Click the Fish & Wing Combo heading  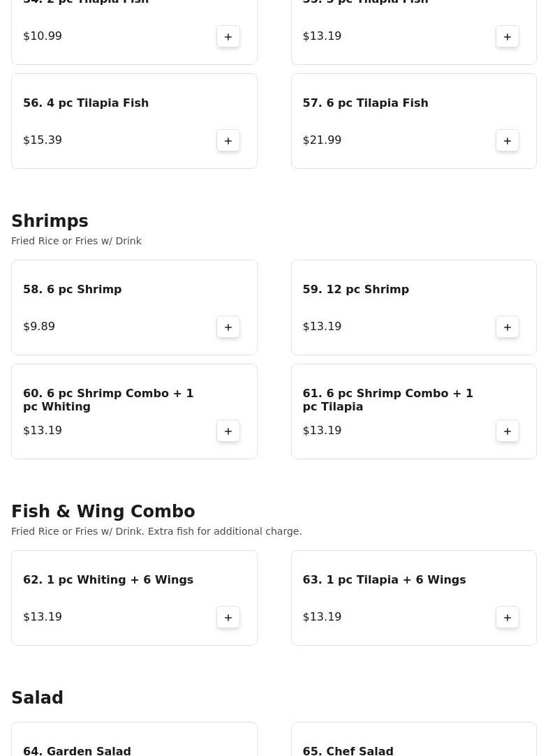click(x=103, y=511)
